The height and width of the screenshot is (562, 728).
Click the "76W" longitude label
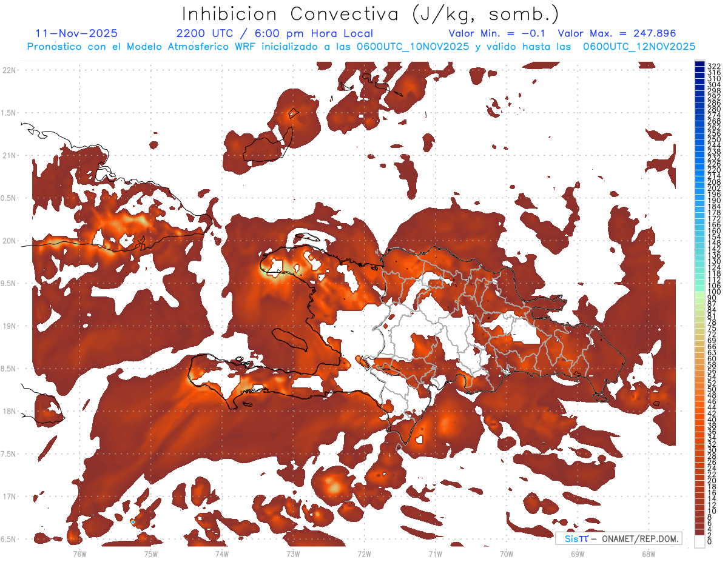pyautogui.click(x=79, y=554)
